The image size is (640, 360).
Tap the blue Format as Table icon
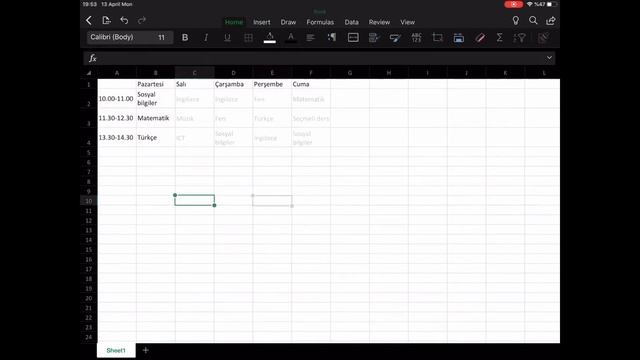(459, 38)
